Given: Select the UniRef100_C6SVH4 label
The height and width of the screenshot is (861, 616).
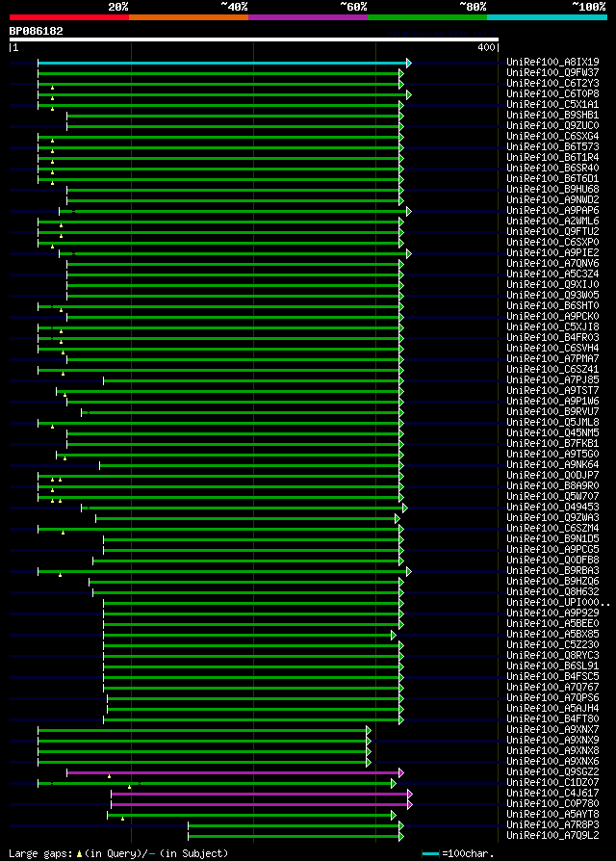Looking at the screenshot, I should pos(552,348).
